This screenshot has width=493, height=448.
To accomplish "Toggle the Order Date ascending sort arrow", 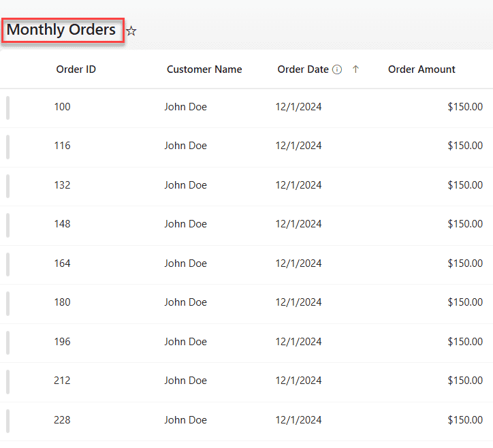I will point(355,69).
